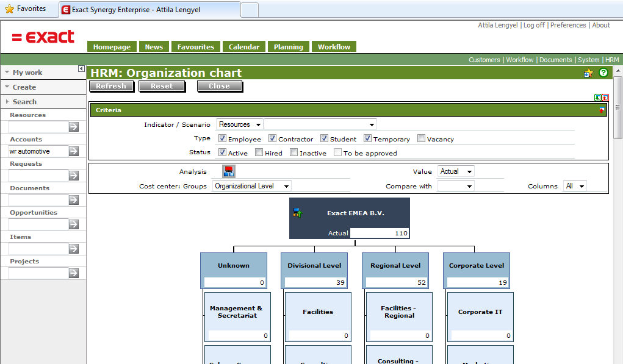Toggle the Contractor type checkbox
Screen dimensions: 623x364
pyautogui.click(x=272, y=138)
